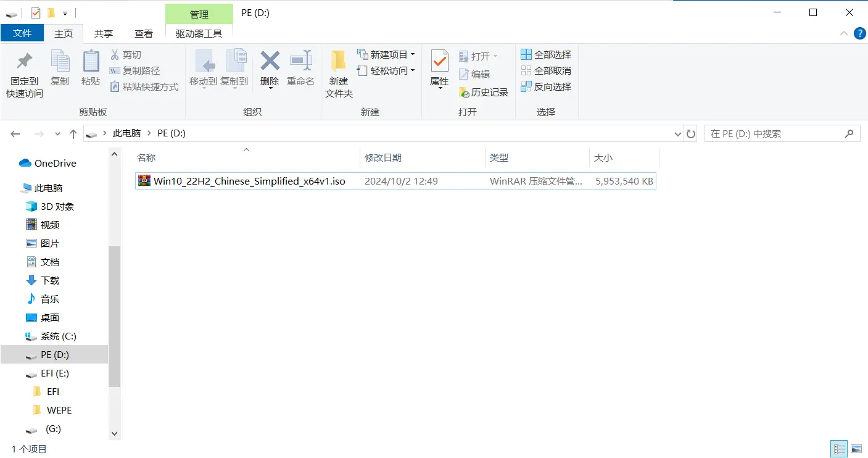Click chevron between 此电脑 and PE (D:)

[149, 133]
